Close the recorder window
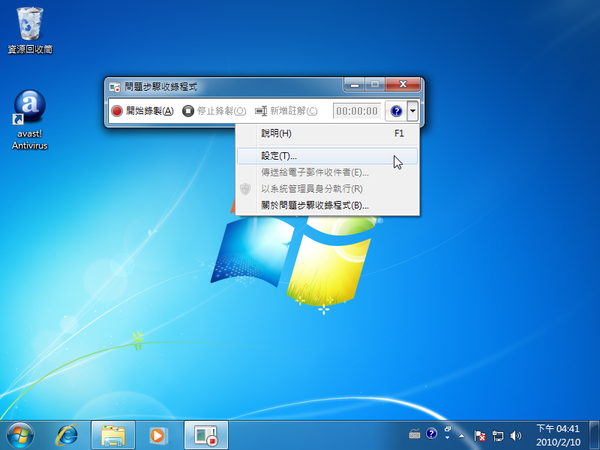This screenshot has height=450, width=600. 403,85
